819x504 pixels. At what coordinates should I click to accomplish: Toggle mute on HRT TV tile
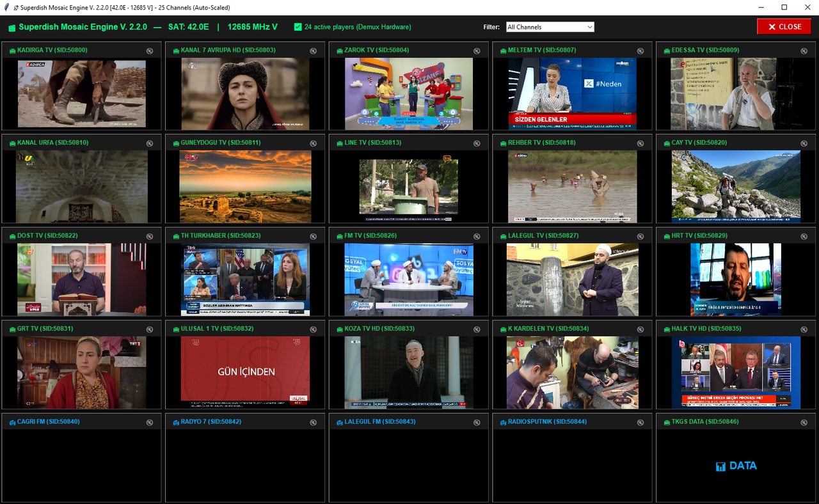pyautogui.click(x=804, y=236)
